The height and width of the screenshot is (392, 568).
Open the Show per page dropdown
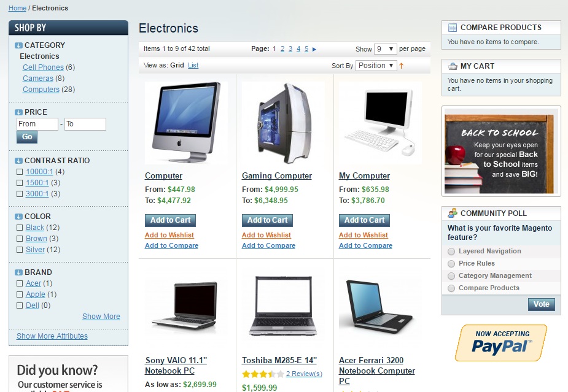(386, 49)
